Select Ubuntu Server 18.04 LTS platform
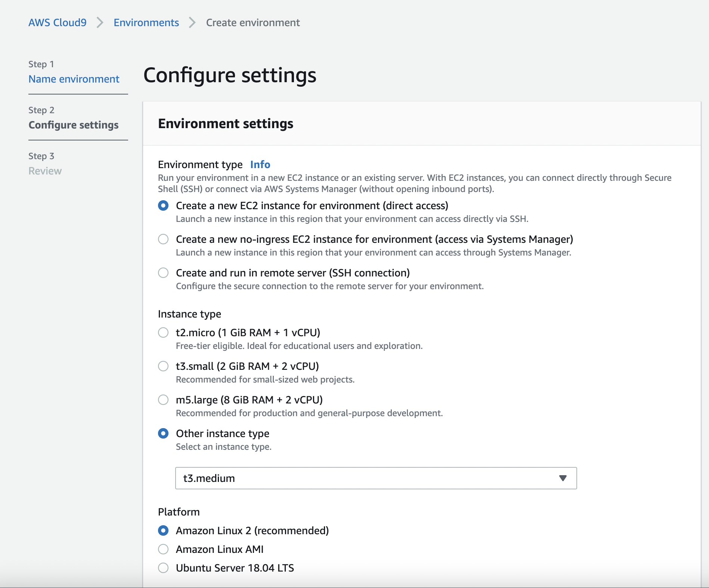The width and height of the screenshot is (709, 588). click(163, 568)
